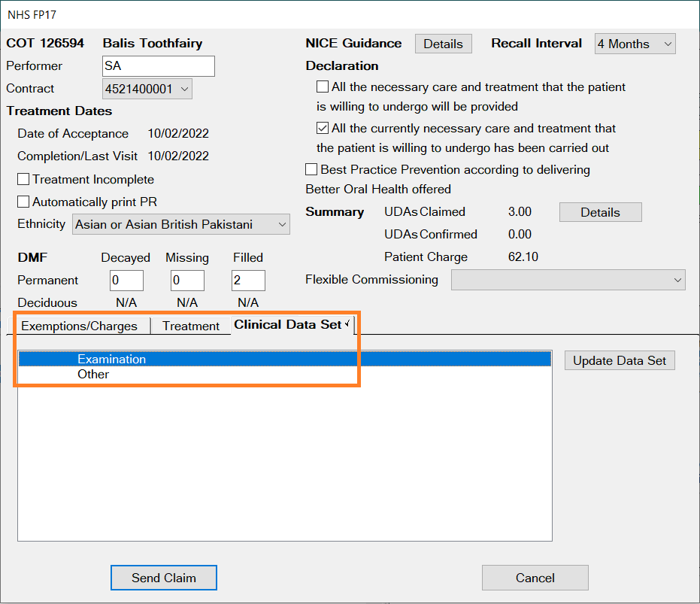This screenshot has width=700, height=604.
Task: Uncheck the carried out treatment declaration
Action: tap(322, 128)
